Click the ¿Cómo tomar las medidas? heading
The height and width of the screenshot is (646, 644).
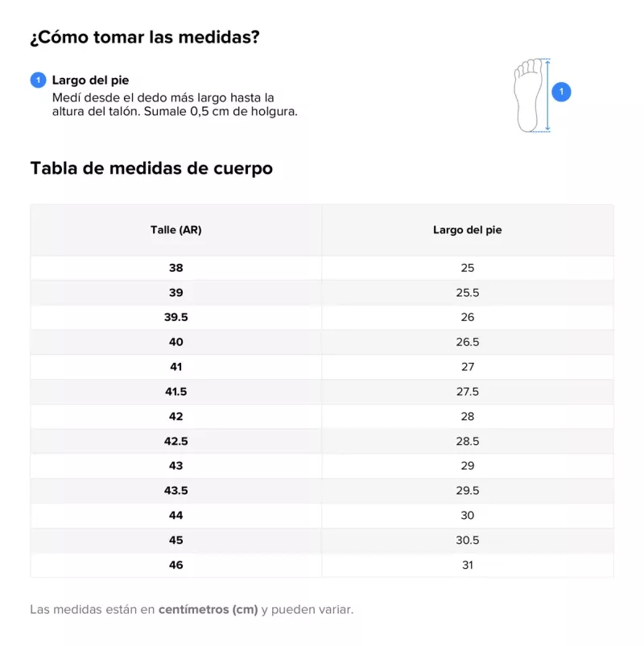click(x=144, y=38)
